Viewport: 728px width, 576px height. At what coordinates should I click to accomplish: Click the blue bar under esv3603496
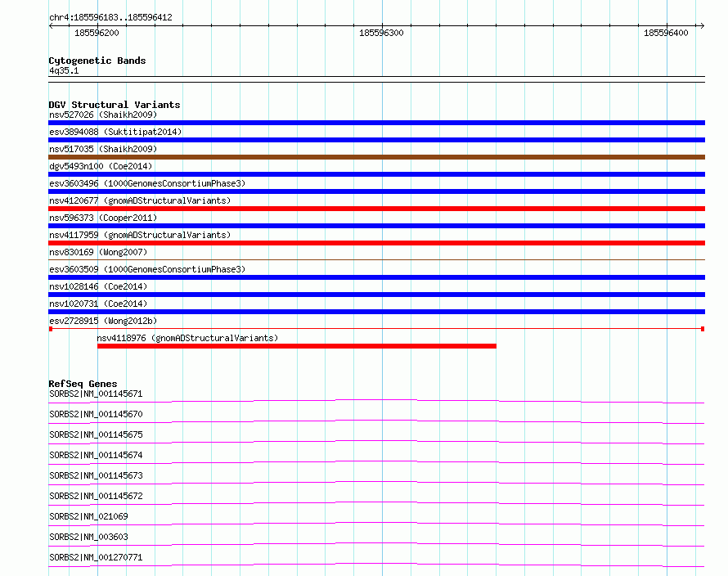pos(376,191)
